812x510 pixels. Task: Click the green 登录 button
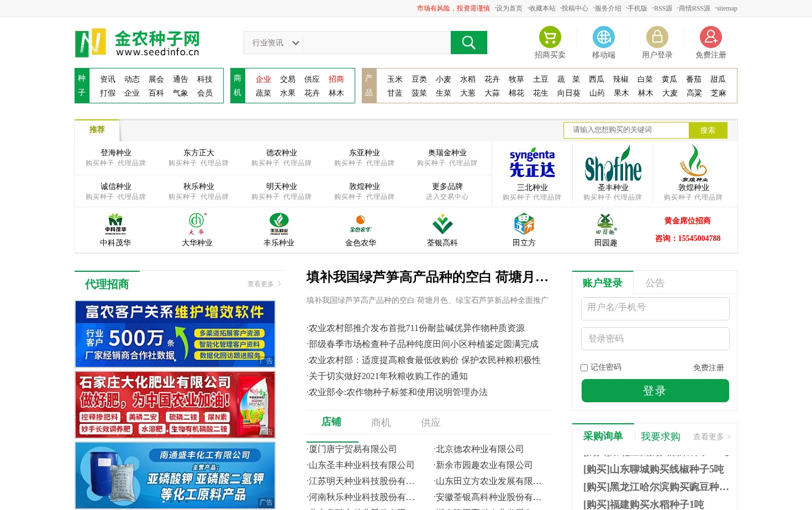[655, 391]
